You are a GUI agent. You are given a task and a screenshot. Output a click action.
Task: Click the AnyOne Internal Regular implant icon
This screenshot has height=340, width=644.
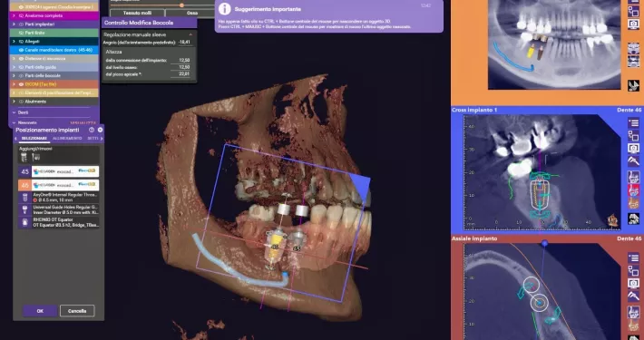[24, 197]
